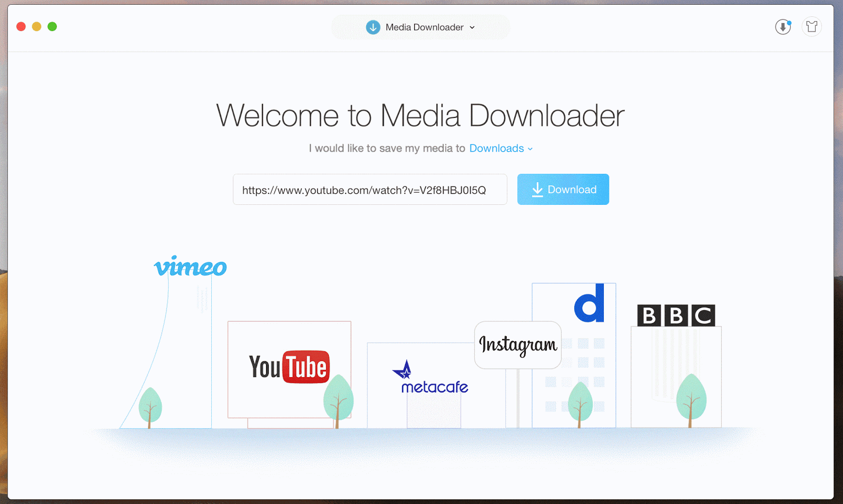843x504 pixels.
Task: Click the Download button
Action: [x=563, y=190]
